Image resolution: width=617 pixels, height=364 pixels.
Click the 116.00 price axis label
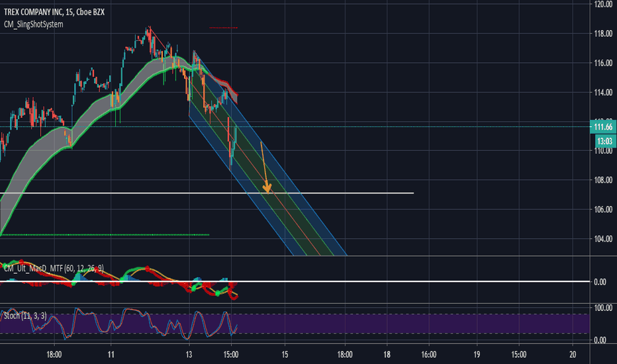click(x=603, y=63)
